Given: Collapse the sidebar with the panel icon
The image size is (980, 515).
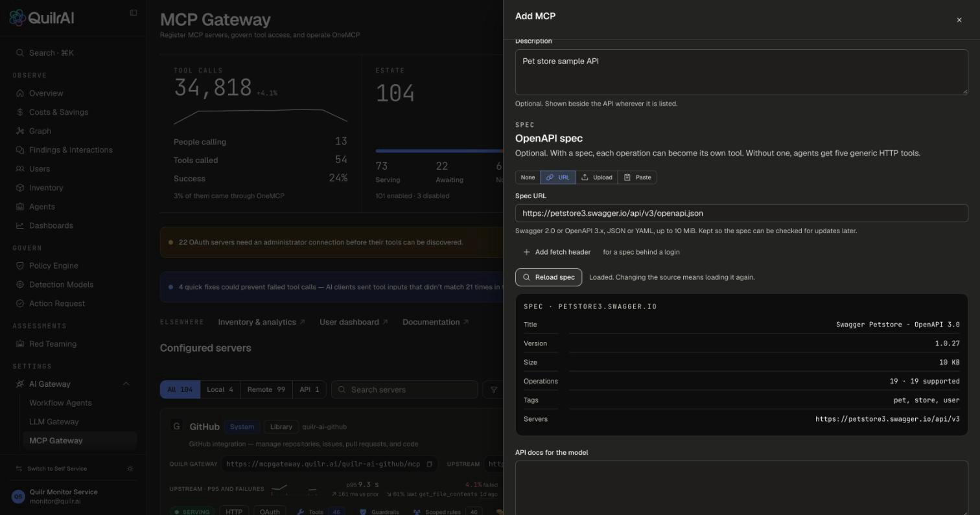Looking at the screenshot, I should 134,12.
